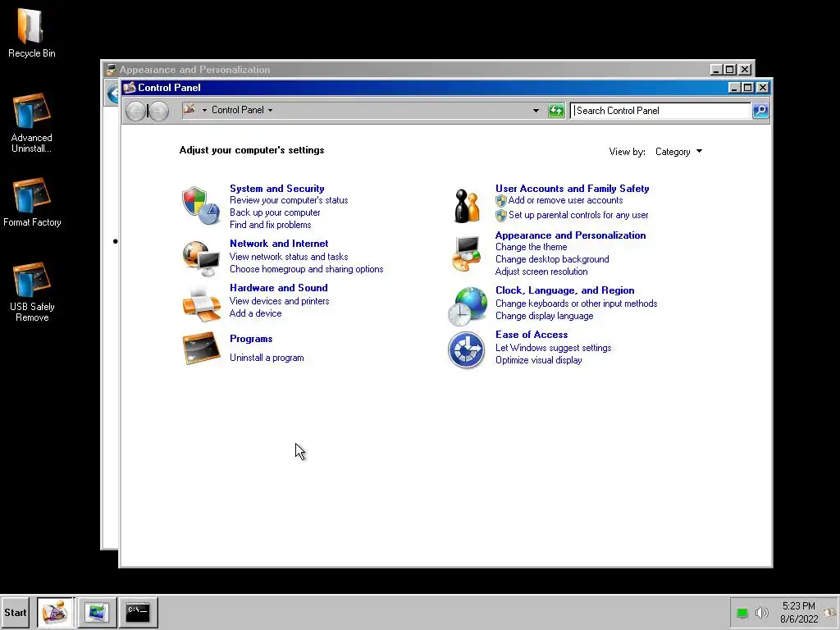Click Control Panel taskbar button

[x=56, y=612]
